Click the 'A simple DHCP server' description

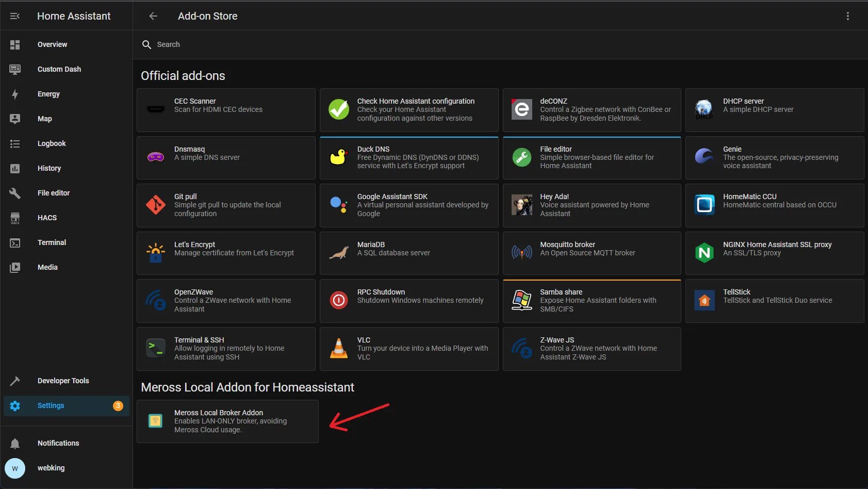click(x=758, y=109)
